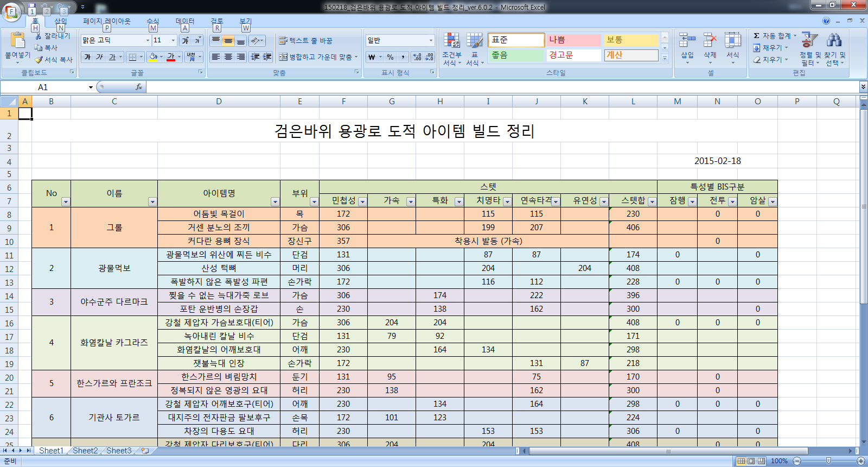The image size is (868, 467).
Task: Toggle the Bold (가) formatting button
Action: point(87,57)
